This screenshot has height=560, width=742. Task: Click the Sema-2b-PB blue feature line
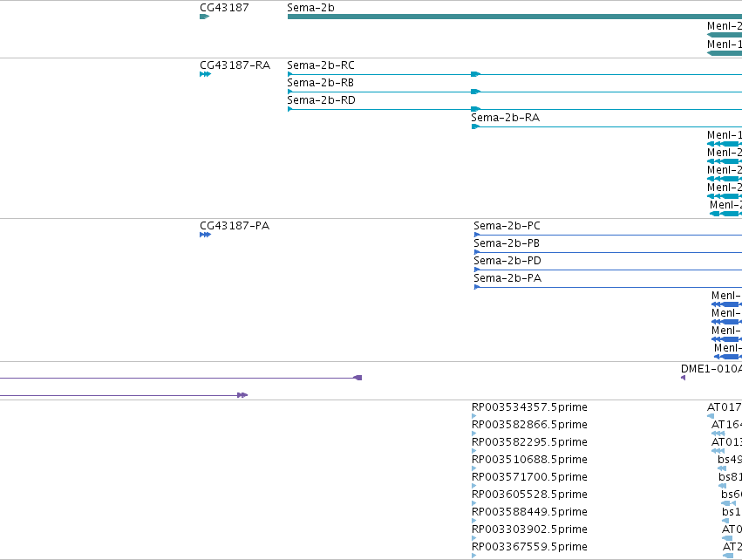pyautogui.click(x=608, y=252)
